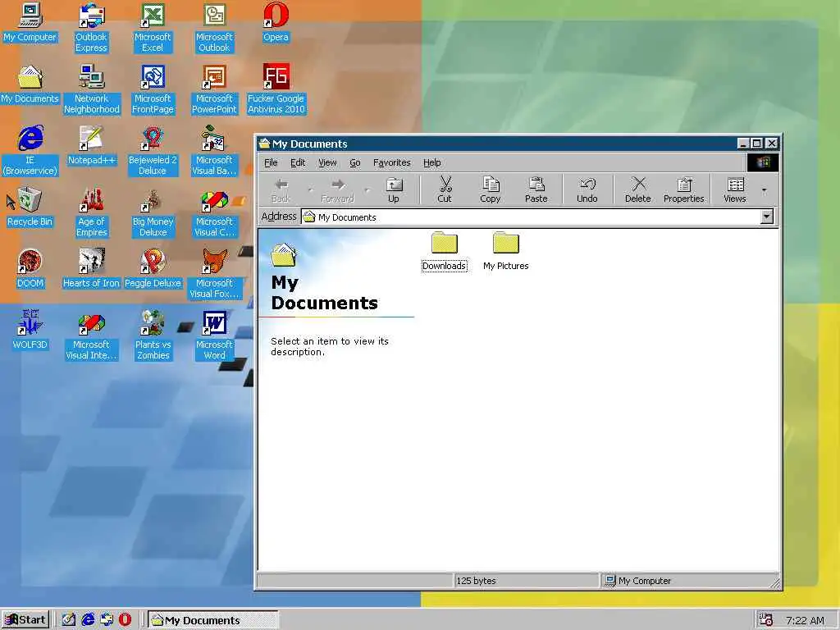
Task: Open the Go menu
Action: point(355,162)
